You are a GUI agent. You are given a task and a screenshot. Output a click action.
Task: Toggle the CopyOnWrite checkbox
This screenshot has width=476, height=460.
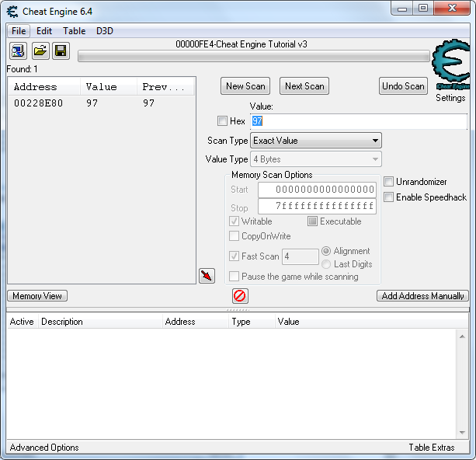pyautogui.click(x=234, y=236)
